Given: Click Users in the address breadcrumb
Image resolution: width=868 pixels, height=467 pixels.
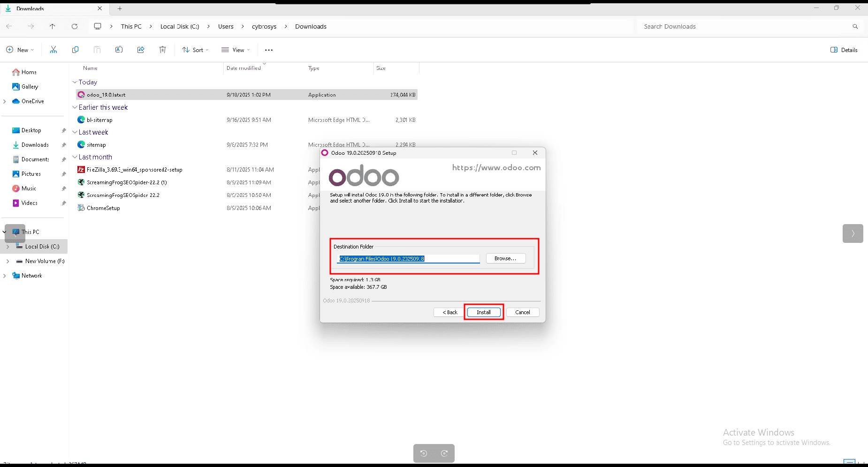Looking at the screenshot, I should [226, 27].
